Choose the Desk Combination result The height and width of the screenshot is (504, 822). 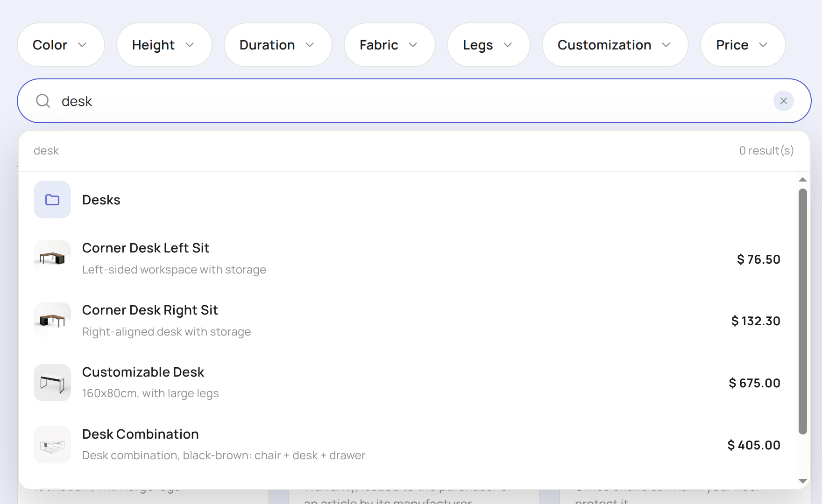[407, 445]
